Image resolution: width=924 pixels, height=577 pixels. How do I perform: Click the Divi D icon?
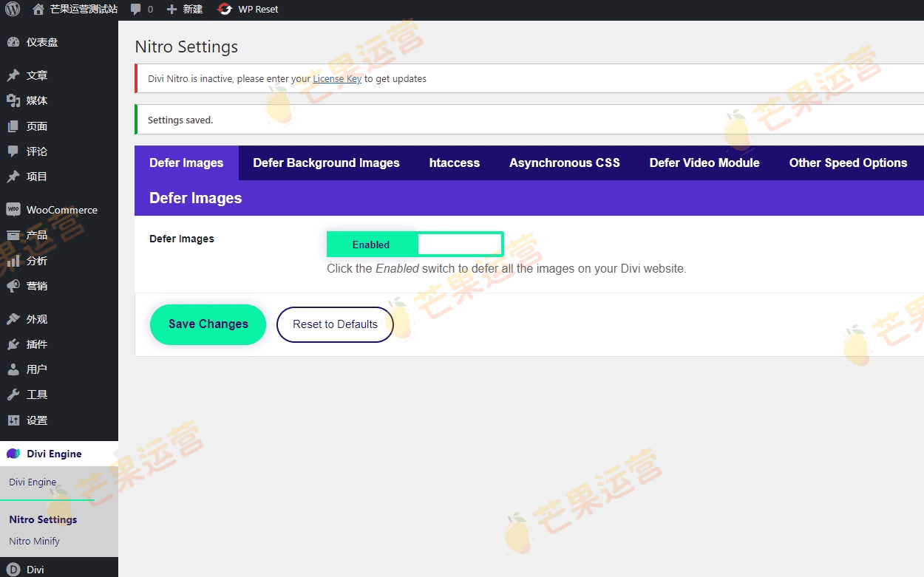pyautogui.click(x=13, y=570)
